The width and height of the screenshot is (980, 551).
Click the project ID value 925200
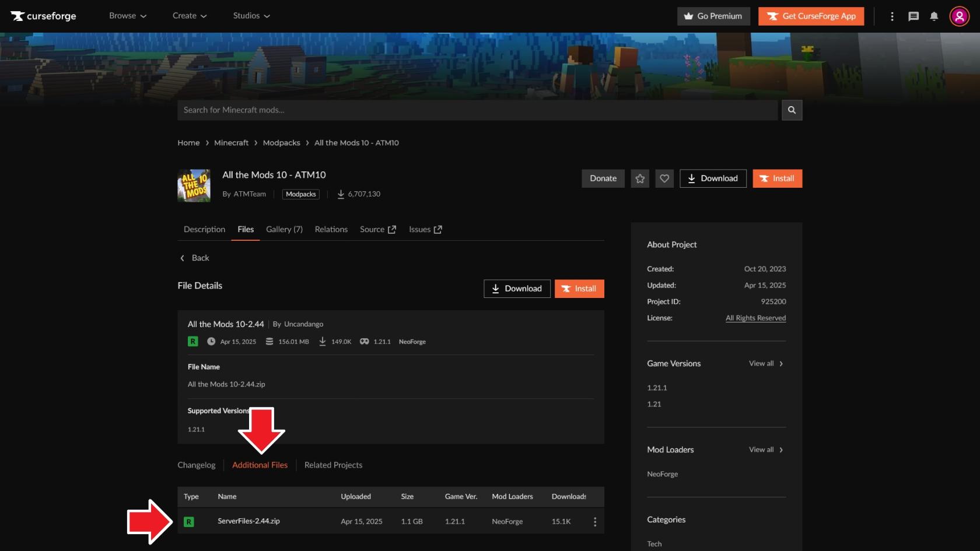coord(773,302)
